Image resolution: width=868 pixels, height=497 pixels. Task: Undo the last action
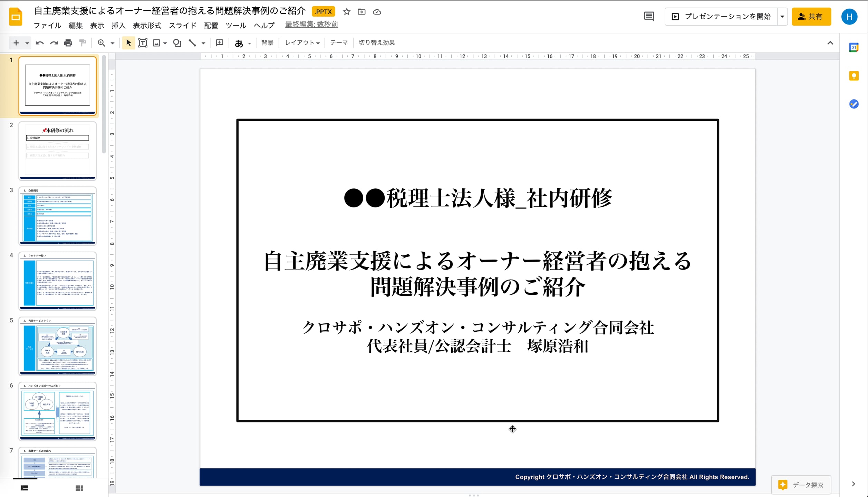(x=40, y=43)
